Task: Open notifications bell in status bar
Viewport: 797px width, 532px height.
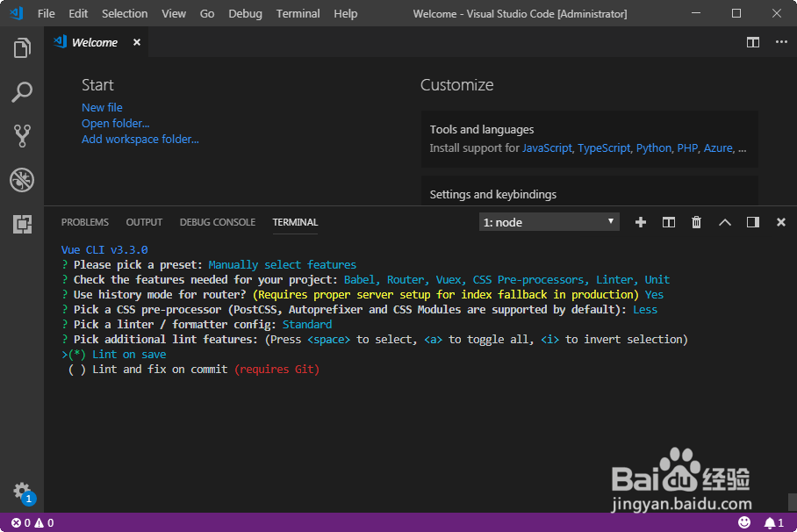Action: tap(774, 523)
